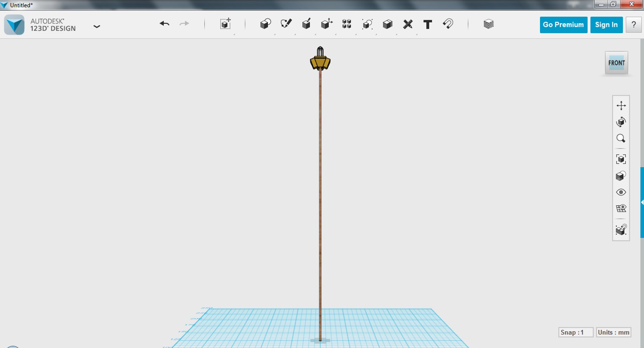
Task: Open the Construct tools menu
Action: click(306, 24)
